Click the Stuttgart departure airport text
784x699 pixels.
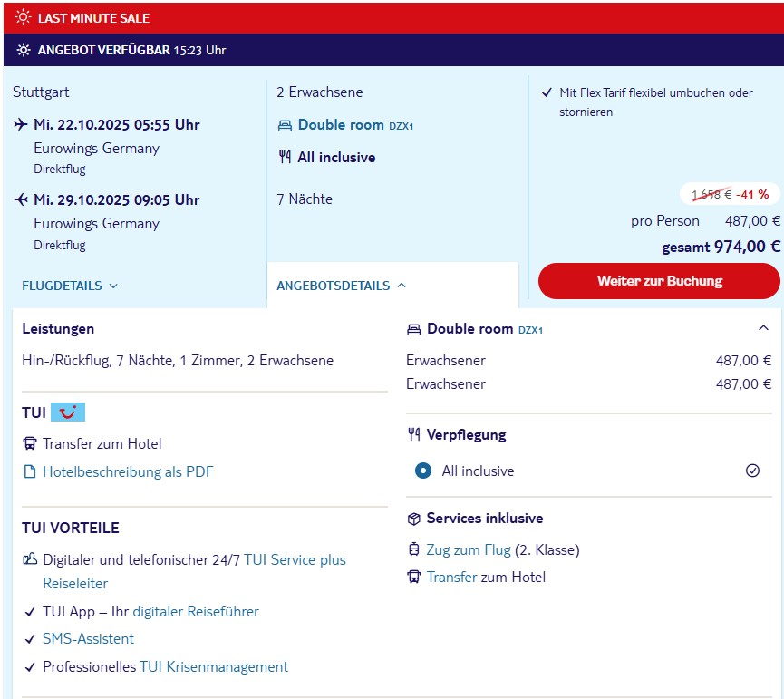41,92
